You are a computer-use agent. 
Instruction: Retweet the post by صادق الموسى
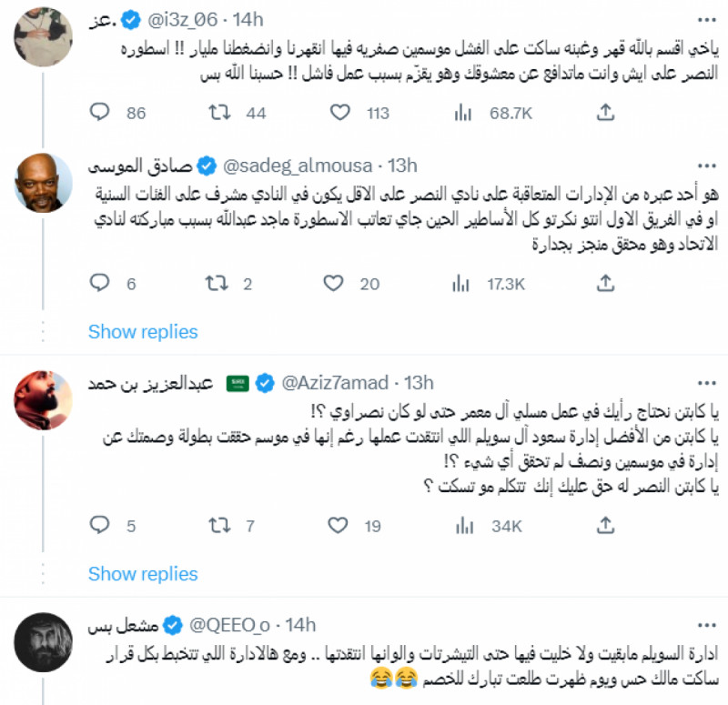218,284
